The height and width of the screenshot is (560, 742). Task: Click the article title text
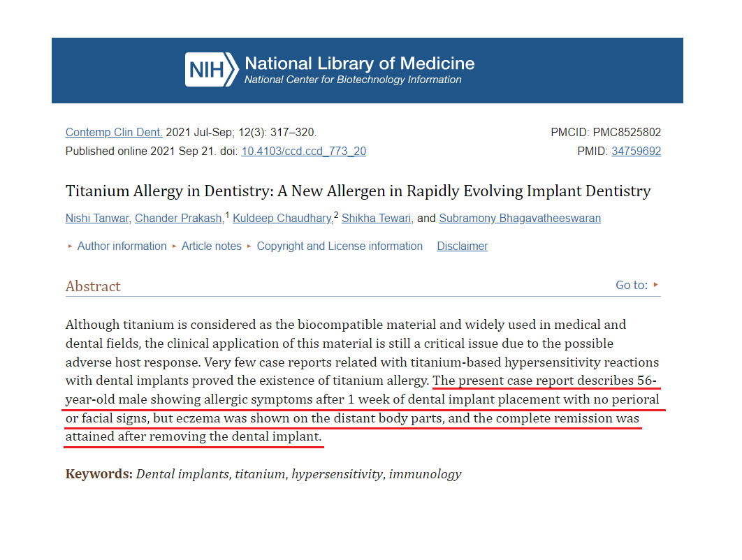(x=358, y=191)
